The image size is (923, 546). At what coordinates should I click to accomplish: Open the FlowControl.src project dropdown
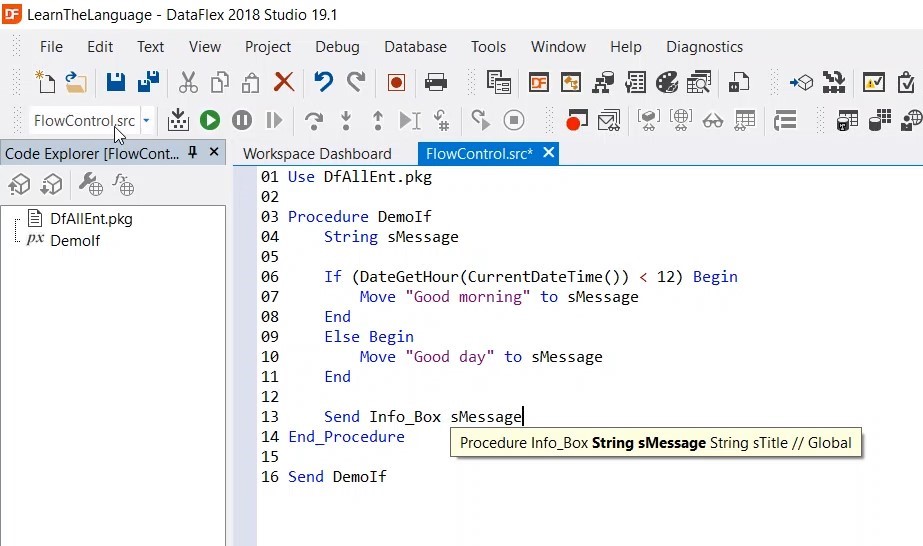[x=146, y=120]
